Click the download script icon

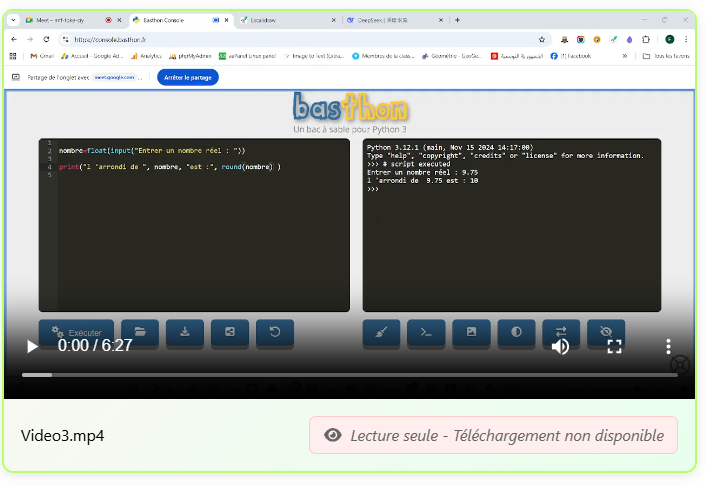[185, 333]
